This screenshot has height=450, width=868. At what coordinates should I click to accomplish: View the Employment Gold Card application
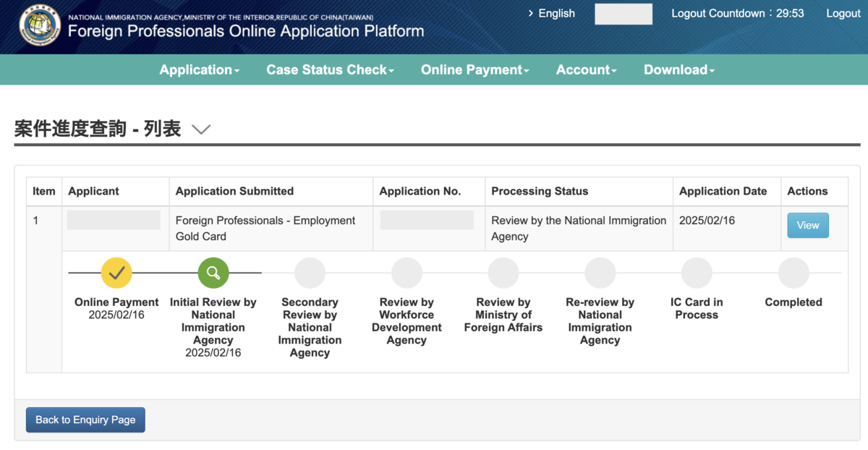[808, 225]
